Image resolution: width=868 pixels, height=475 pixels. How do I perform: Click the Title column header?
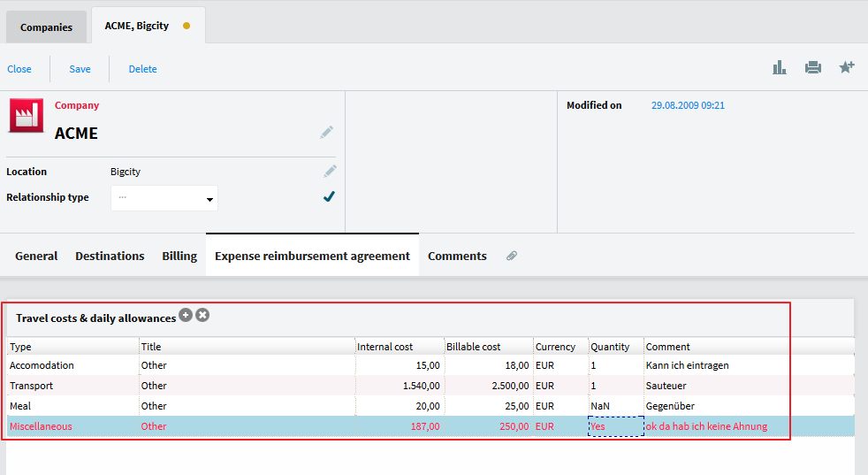coord(247,347)
